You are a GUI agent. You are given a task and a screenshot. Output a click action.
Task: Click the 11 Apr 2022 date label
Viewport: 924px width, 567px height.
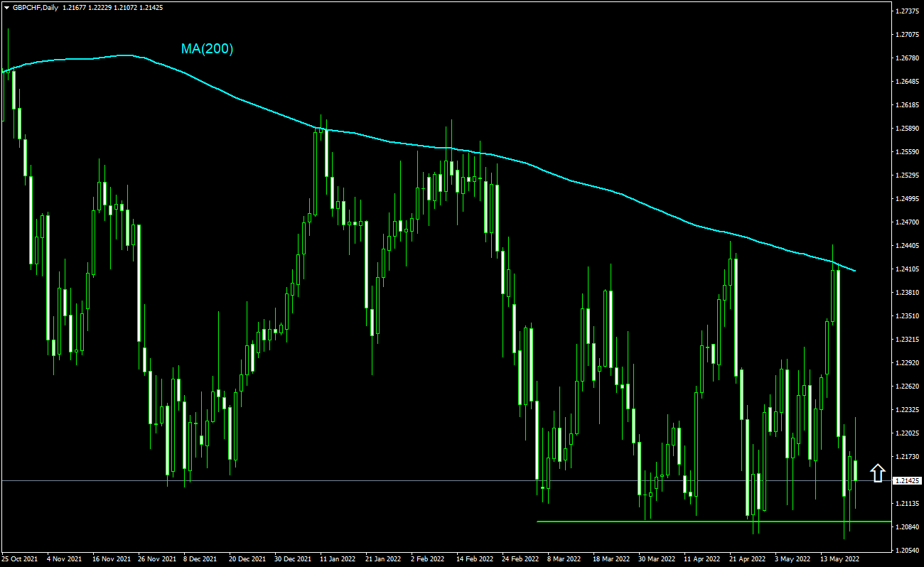pos(702,559)
